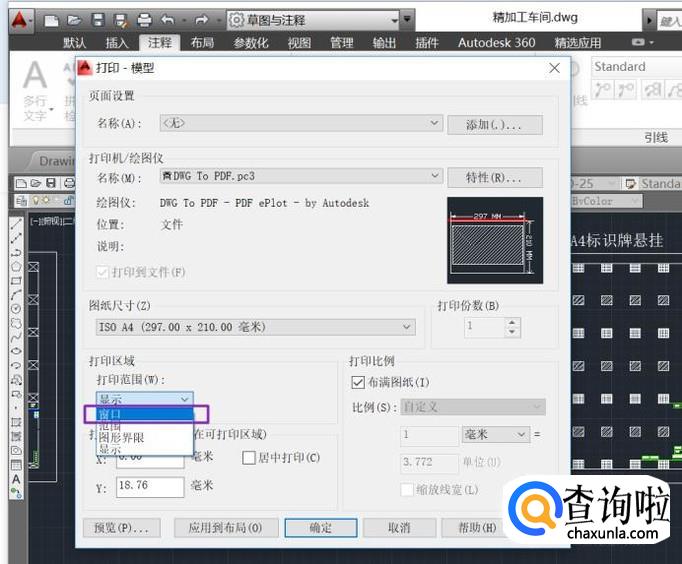Screen dimensions: 682x564
Task: Select the Arc tool in draw toolbar
Action: [x=16, y=295]
